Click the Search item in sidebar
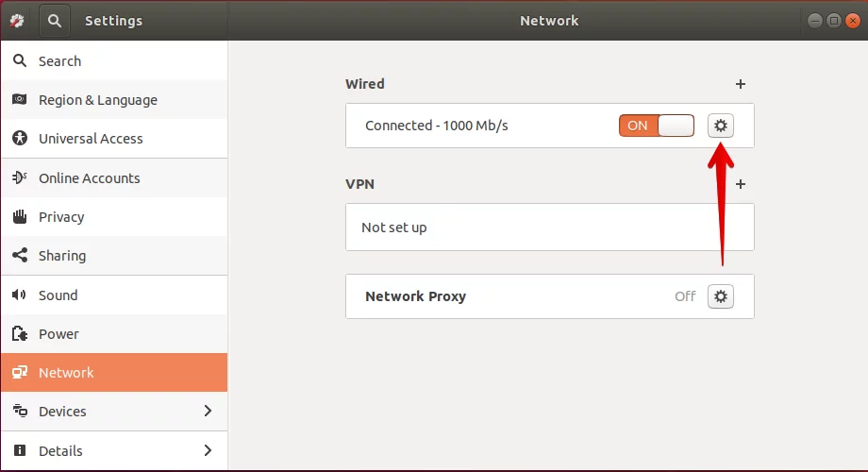The width and height of the screenshot is (868, 472). [x=114, y=60]
